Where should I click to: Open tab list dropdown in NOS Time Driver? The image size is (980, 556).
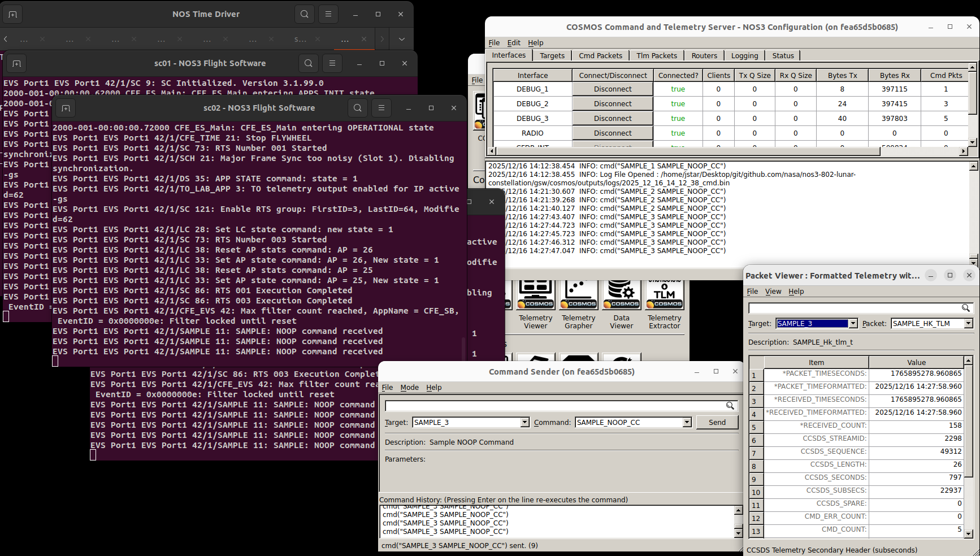pyautogui.click(x=401, y=39)
